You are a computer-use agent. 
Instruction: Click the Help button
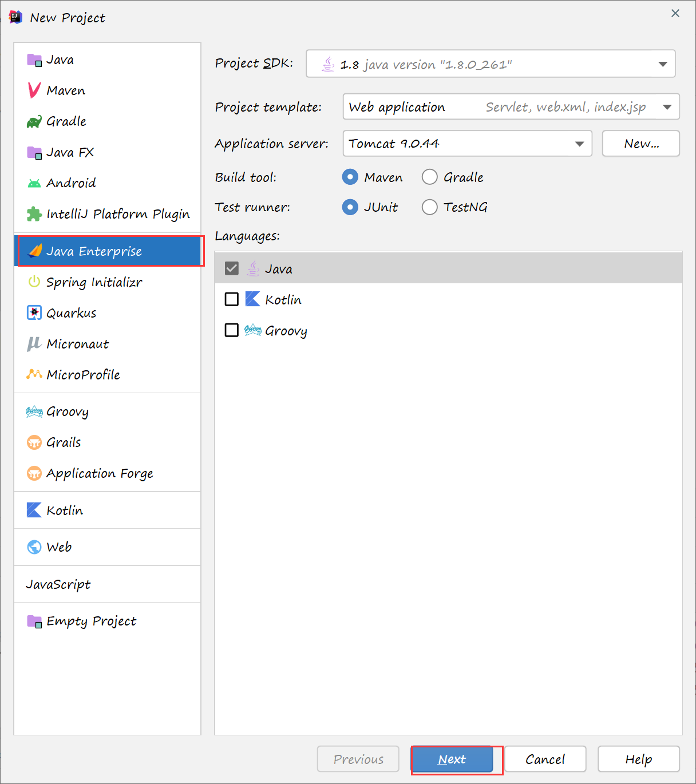(639, 759)
